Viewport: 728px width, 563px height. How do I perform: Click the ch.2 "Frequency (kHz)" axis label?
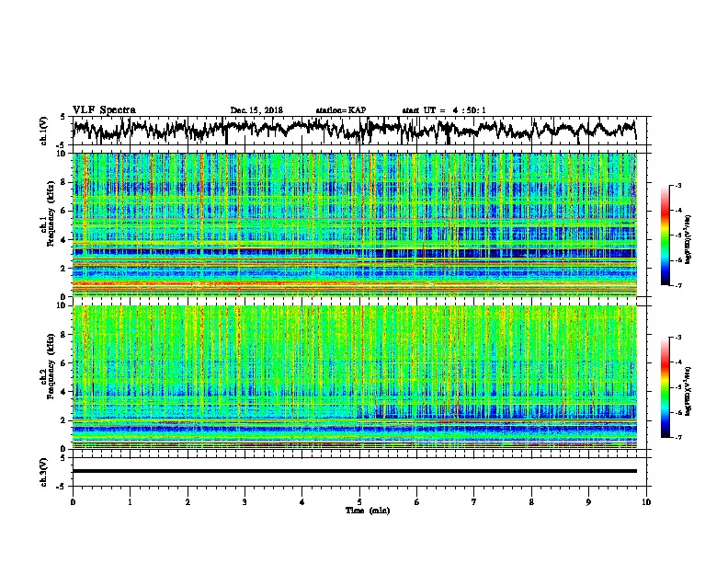click(x=51, y=366)
